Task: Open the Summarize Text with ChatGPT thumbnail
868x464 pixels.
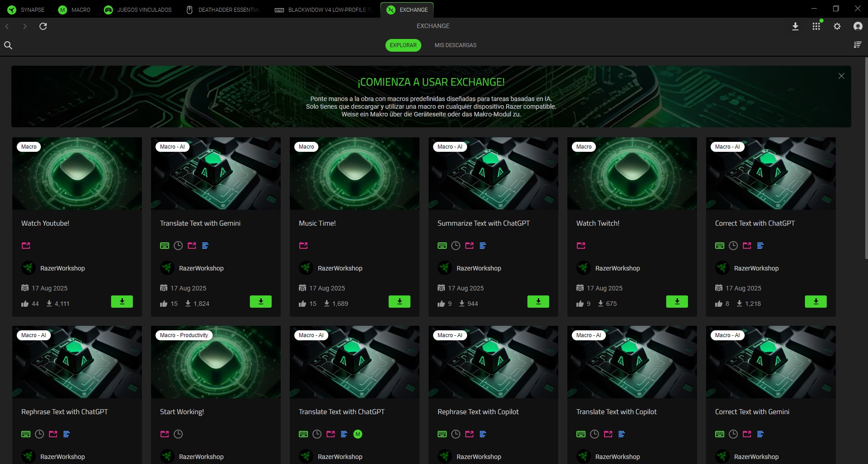Action: (493, 174)
